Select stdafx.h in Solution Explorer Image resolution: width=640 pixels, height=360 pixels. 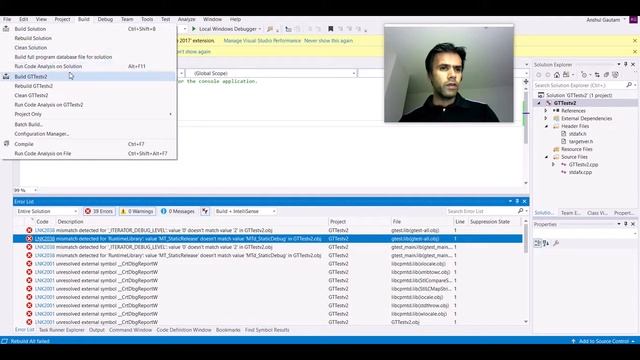coord(578,134)
